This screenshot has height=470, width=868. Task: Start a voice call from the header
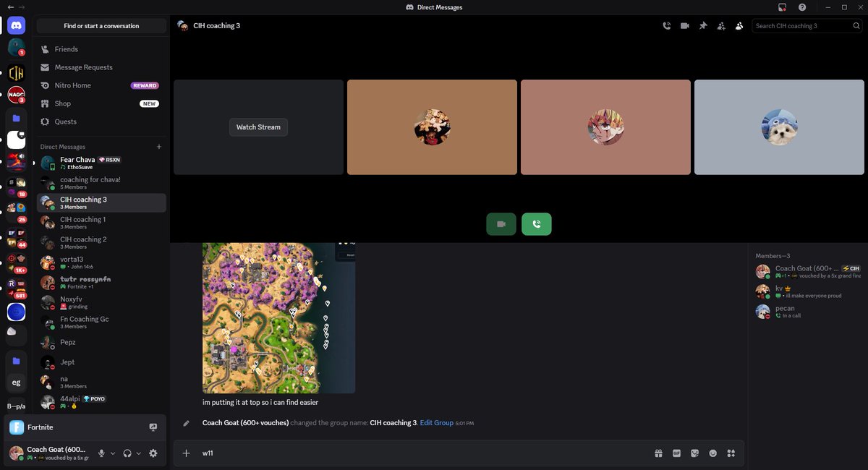coord(665,25)
